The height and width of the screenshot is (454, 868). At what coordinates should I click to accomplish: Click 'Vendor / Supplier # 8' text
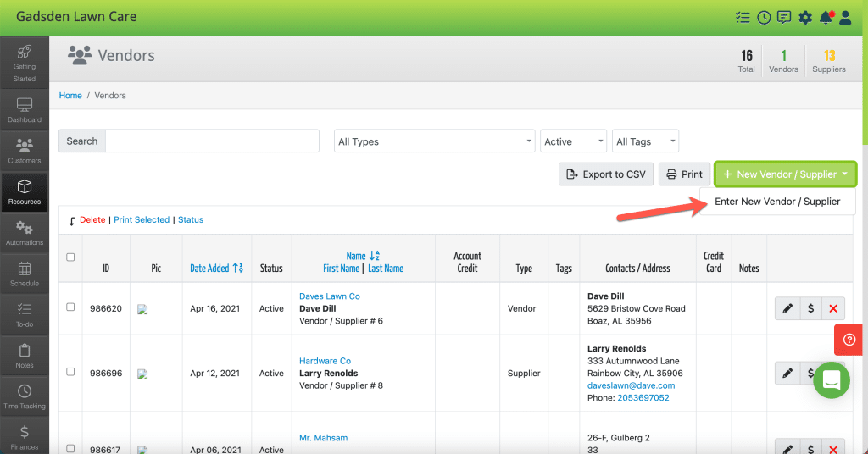pos(341,385)
